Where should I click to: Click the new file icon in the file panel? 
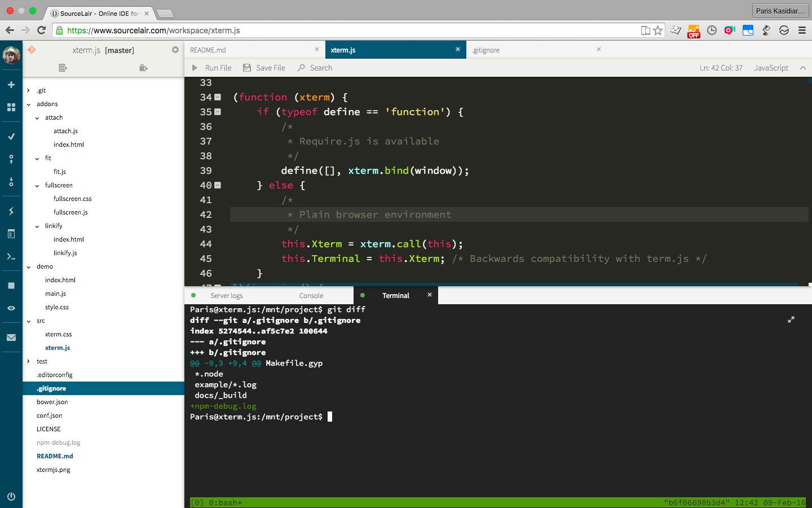tap(63, 68)
